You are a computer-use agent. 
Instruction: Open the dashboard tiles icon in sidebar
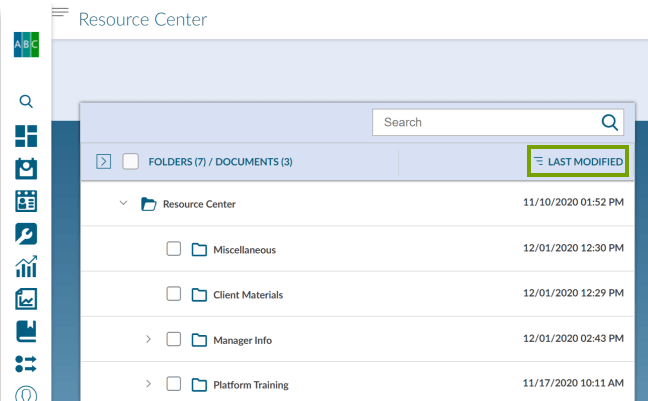coord(26,136)
